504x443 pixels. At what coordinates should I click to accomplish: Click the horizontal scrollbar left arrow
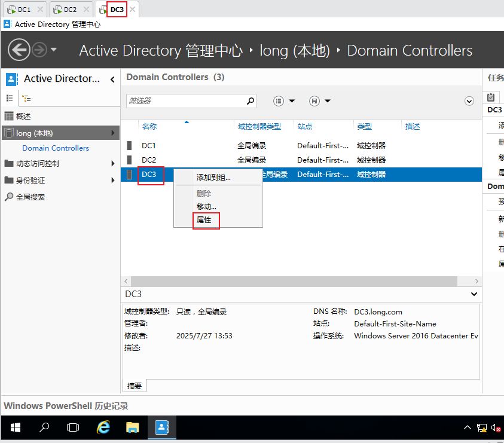[x=126, y=282]
